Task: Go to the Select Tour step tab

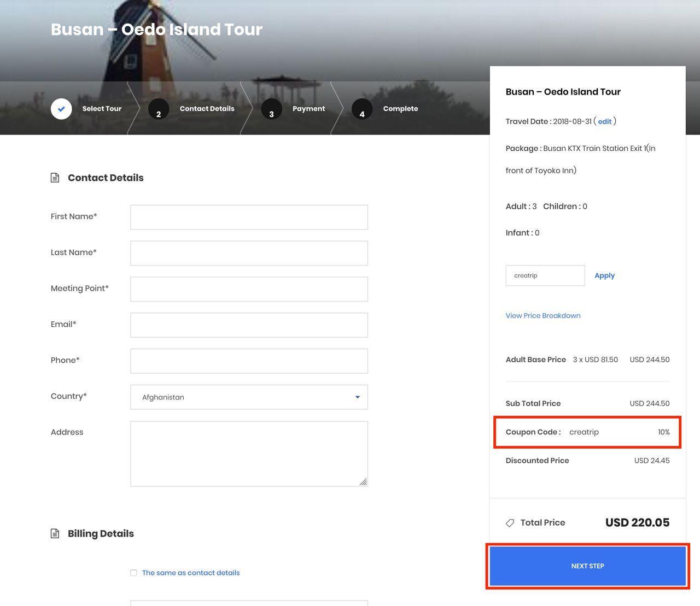Action: point(102,109)
